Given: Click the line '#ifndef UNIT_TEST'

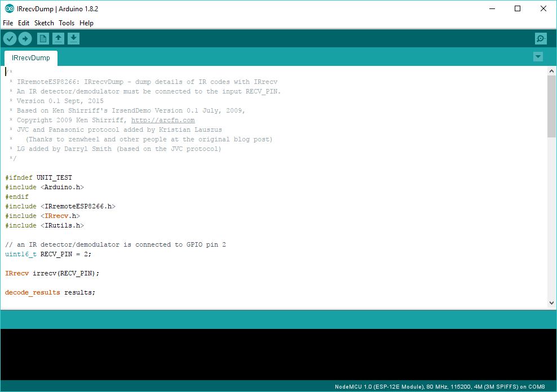Looking at the screenshot, I should [x=38, y=177].
